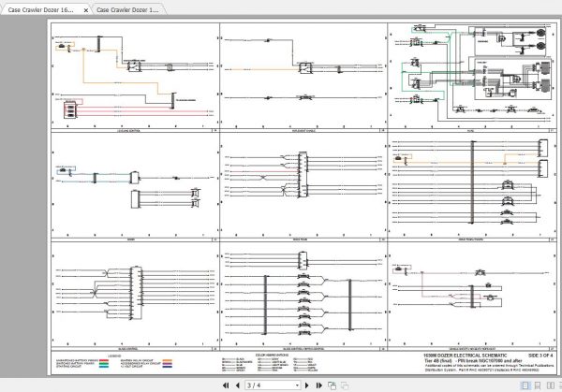
Task: Open the page number dropdown arrow
Action: pos(297,385)
